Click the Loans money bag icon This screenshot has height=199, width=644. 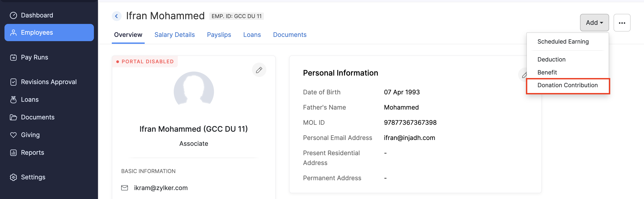(13, 100)
